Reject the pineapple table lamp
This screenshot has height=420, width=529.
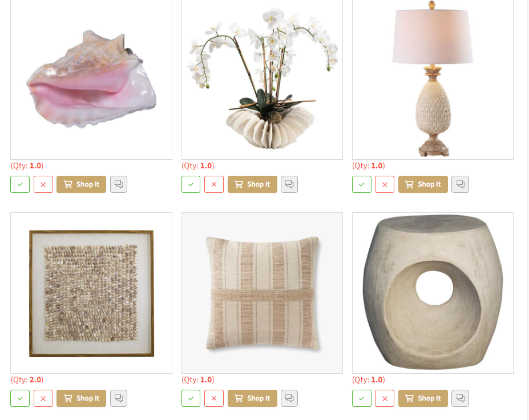pos(385,184)
